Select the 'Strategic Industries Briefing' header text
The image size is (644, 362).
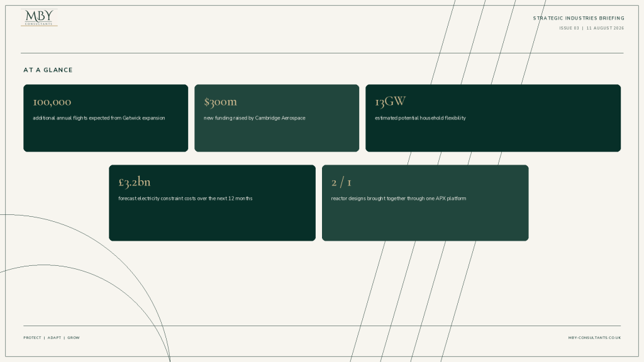579,18
